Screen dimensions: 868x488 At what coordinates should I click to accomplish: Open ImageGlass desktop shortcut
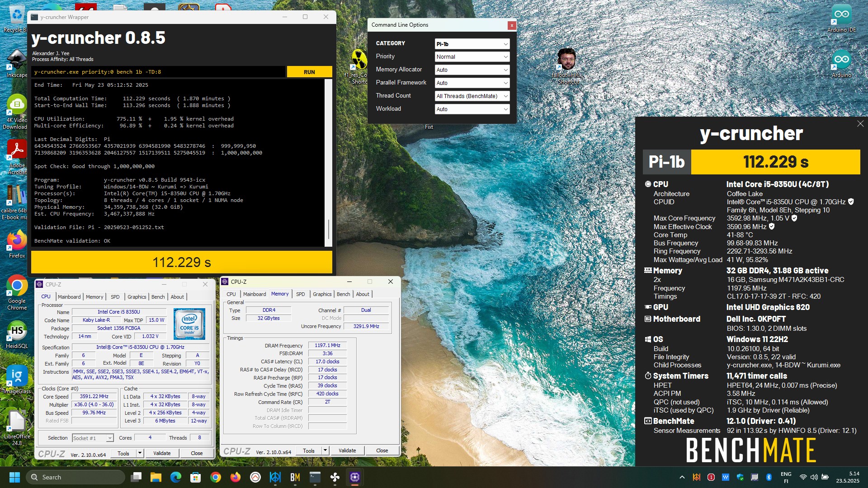(x=17, y=380)
